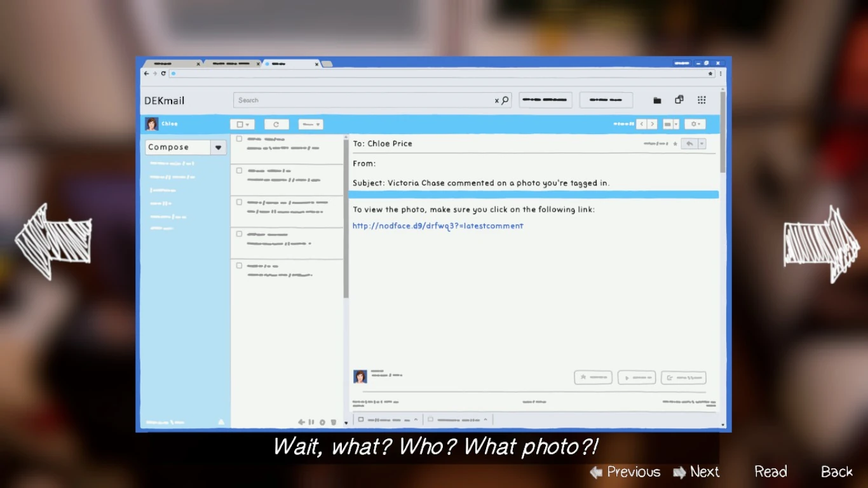
Task: Click the overlapping windows icon in the header
Action: (679, 100)
